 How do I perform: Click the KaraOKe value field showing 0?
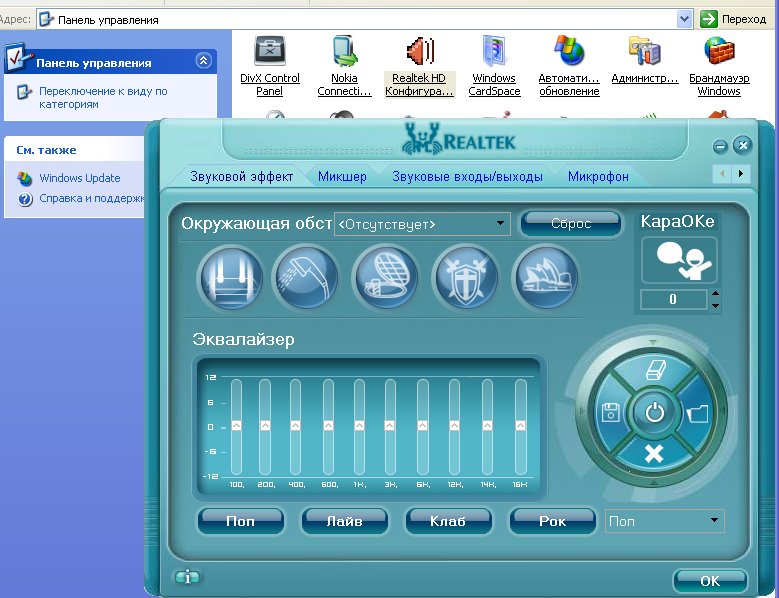[x=674, y=299]
